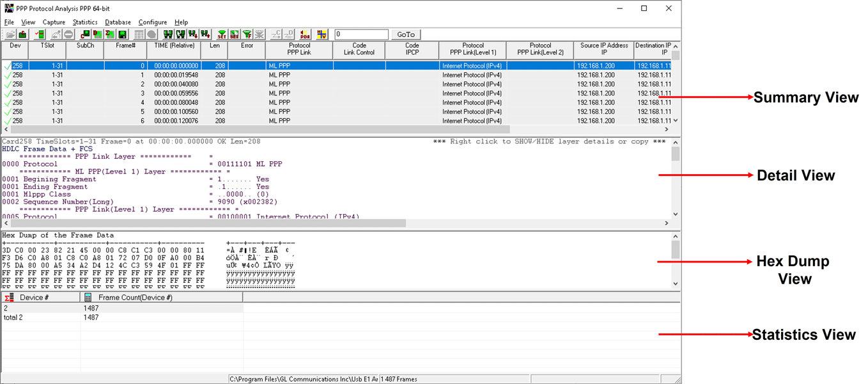Click the 'Sequence Number(Long)' line in detail view

pyautogui.click(x=140, y=202)
